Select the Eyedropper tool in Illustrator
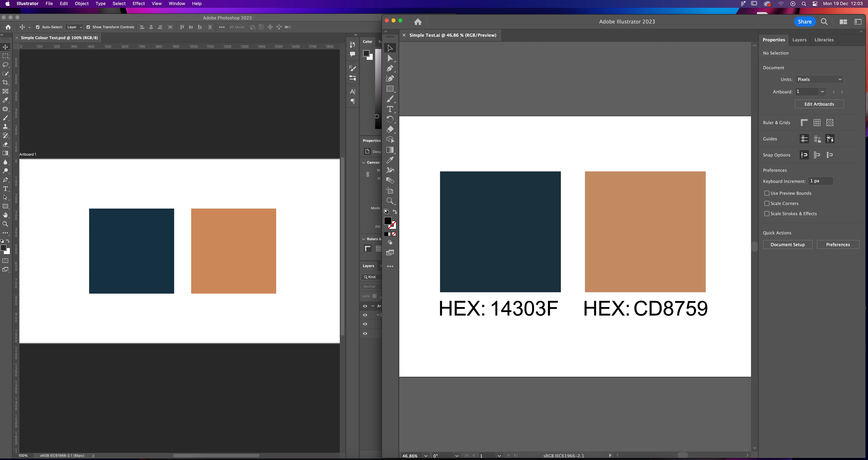This screenshot has height=460, width=868. pyautogui.click(x=390, y=160)
